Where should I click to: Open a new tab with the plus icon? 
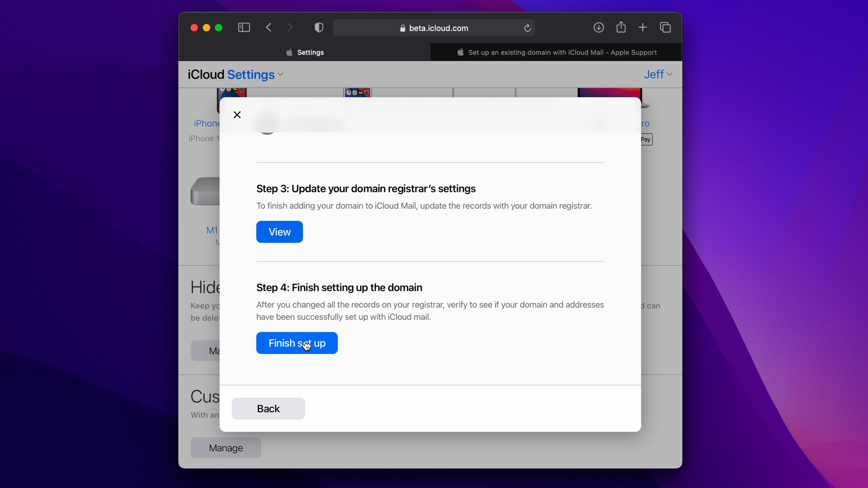(x=643, y=28)
